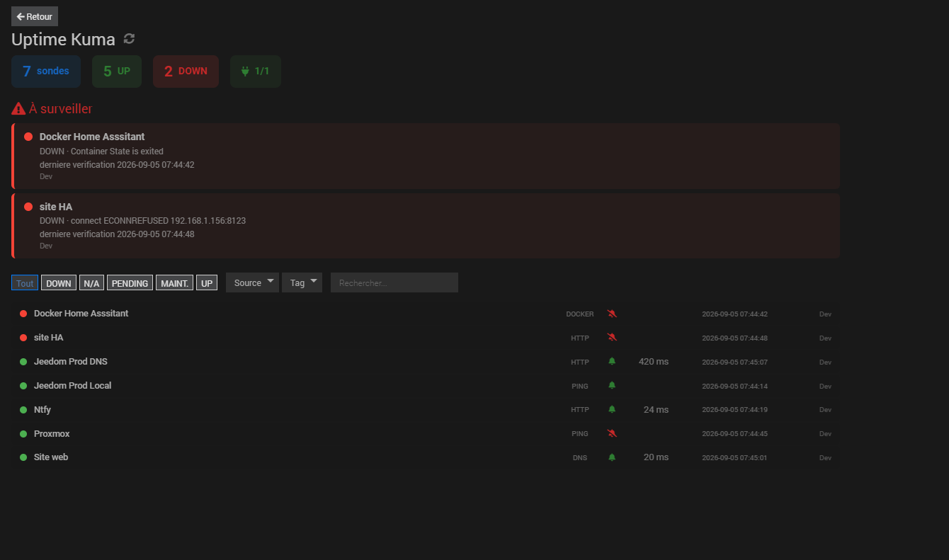Click the 7 sondes summary badge

[46, 72]
